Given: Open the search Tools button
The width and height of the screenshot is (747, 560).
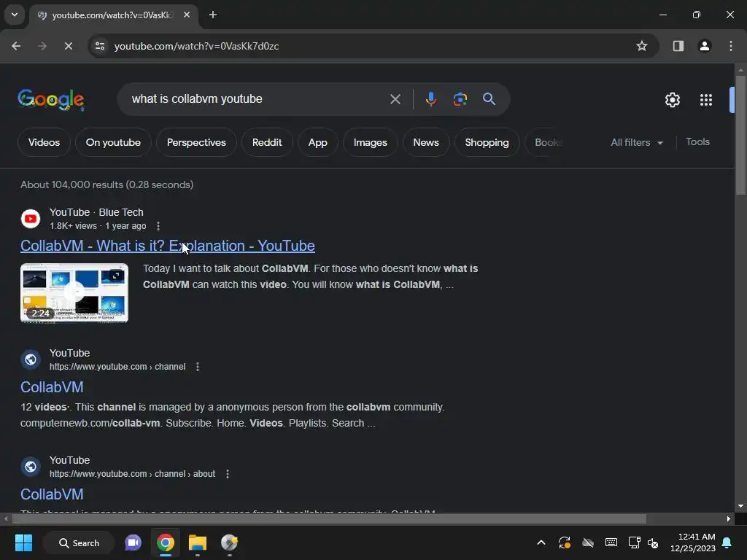Looking at the screenshot, I should [x=697, y=142].
